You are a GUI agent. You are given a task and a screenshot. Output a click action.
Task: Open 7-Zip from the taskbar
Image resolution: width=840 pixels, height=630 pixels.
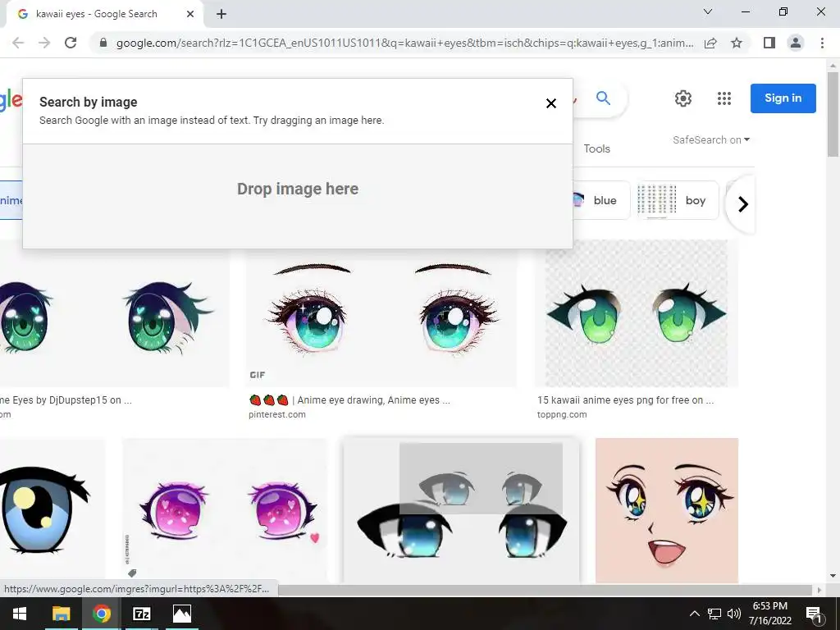coord(141,614)
